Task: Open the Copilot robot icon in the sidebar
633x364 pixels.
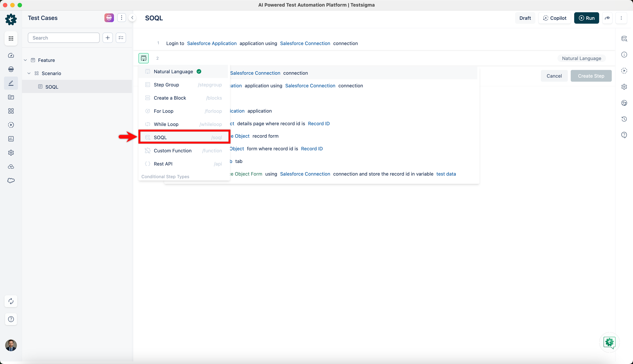Action: tap(11, 69)
